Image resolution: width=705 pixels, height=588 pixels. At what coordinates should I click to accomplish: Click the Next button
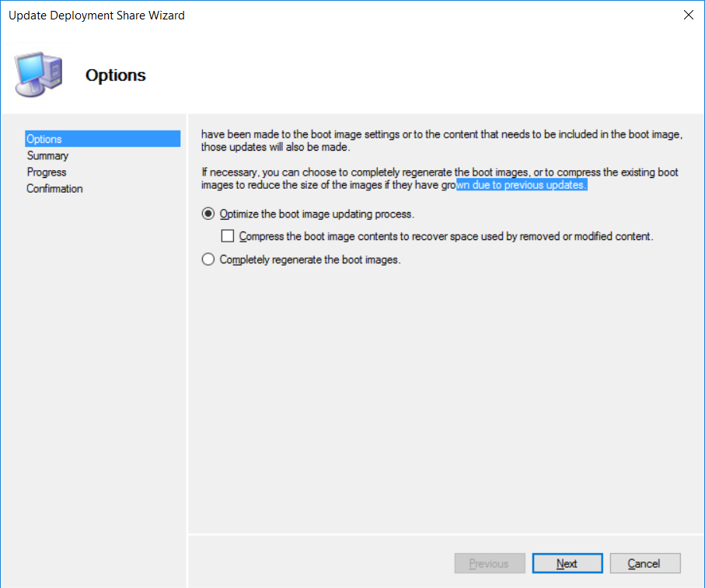click(567, 563)
